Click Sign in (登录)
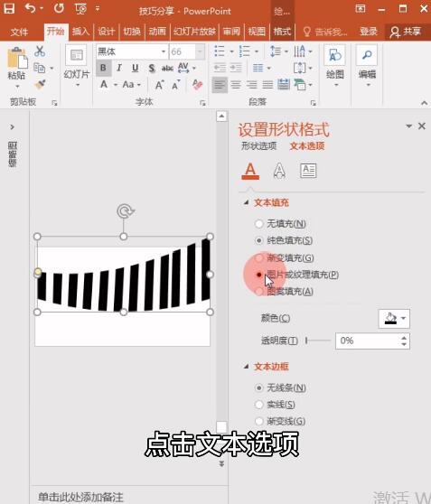This screenshot has height=504, width=431. [369, 32]
